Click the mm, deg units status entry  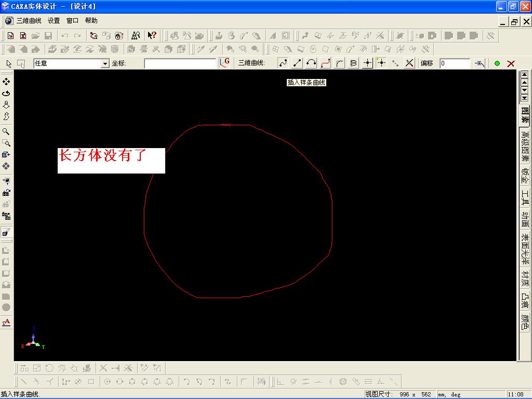449,395
